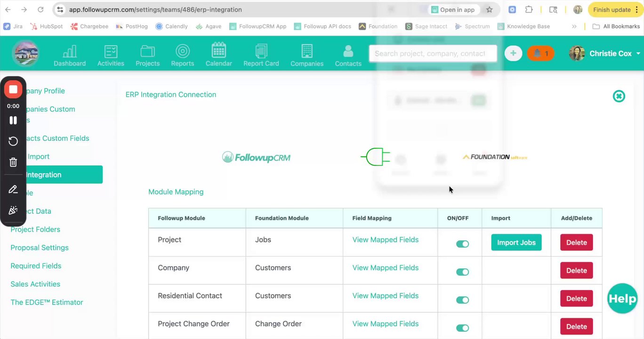Image resolution: width=644 pixels, height=339 pixels.
Task: Open the Agave bookmark
Action: (x=208, y=26)
